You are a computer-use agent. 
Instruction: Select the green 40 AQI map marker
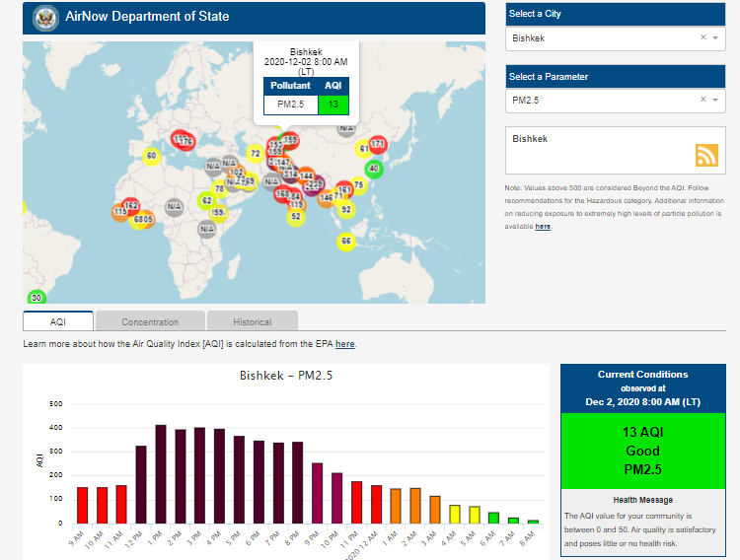(374, 169)
